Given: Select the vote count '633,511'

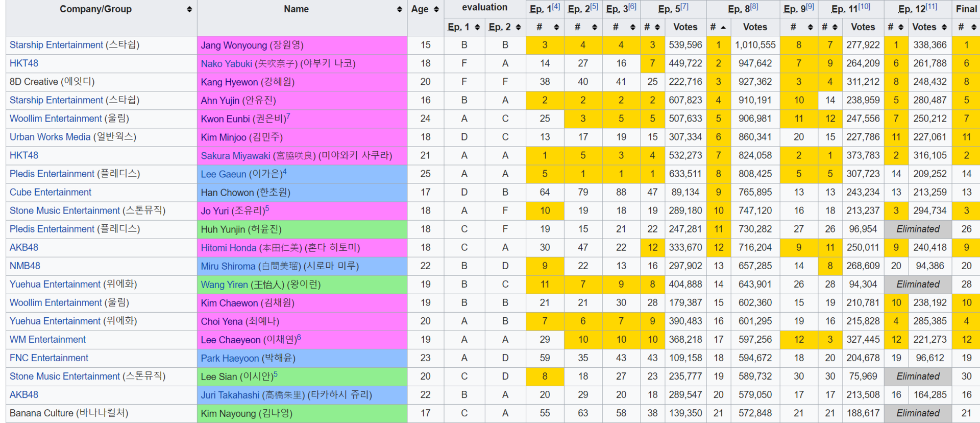Looking at the screenshot, I should tap(685, 174).
